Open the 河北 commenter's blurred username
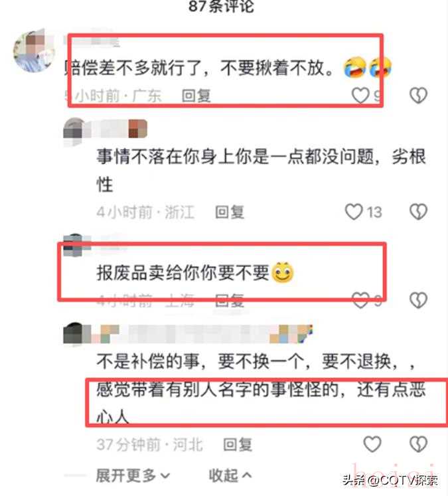 click(202, 334)
